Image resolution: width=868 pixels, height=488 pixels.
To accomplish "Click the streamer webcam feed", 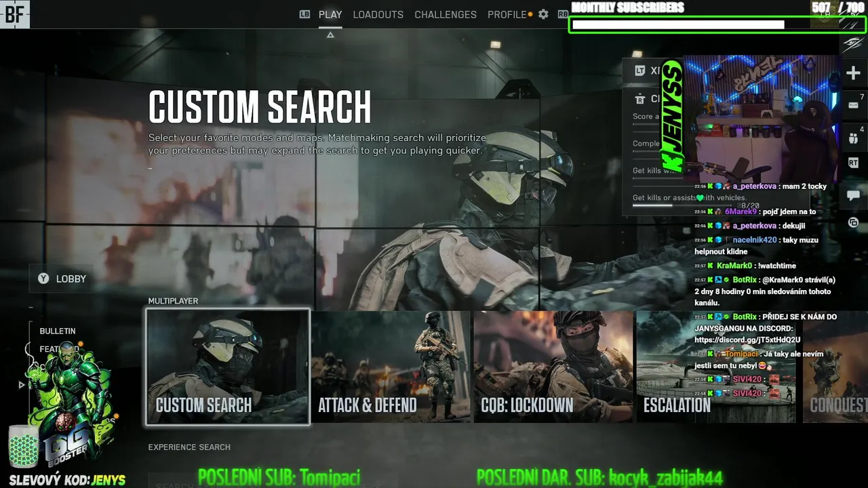I will click(762, 119).
